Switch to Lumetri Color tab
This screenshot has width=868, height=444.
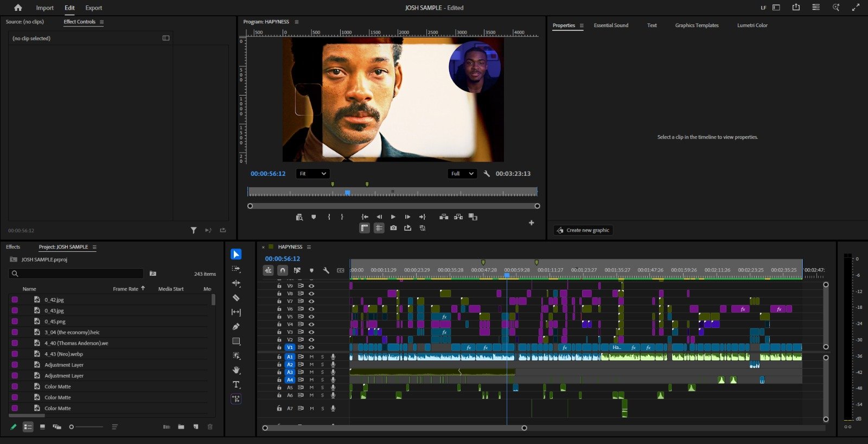752,26
